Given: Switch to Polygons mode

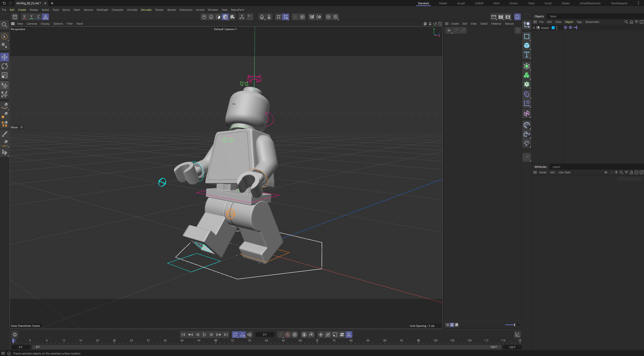Looking at the screenshot, I should pyautogui.click(x=218, y=17).
